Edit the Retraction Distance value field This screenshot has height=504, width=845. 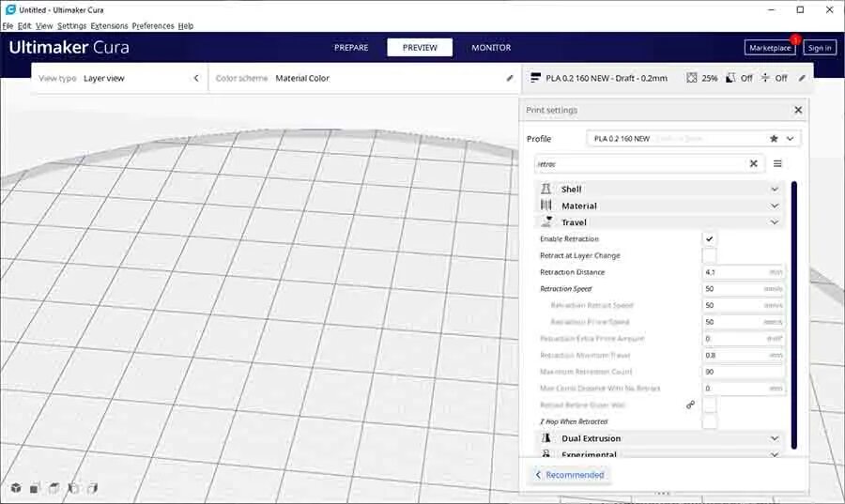click(x=744, y=272)
